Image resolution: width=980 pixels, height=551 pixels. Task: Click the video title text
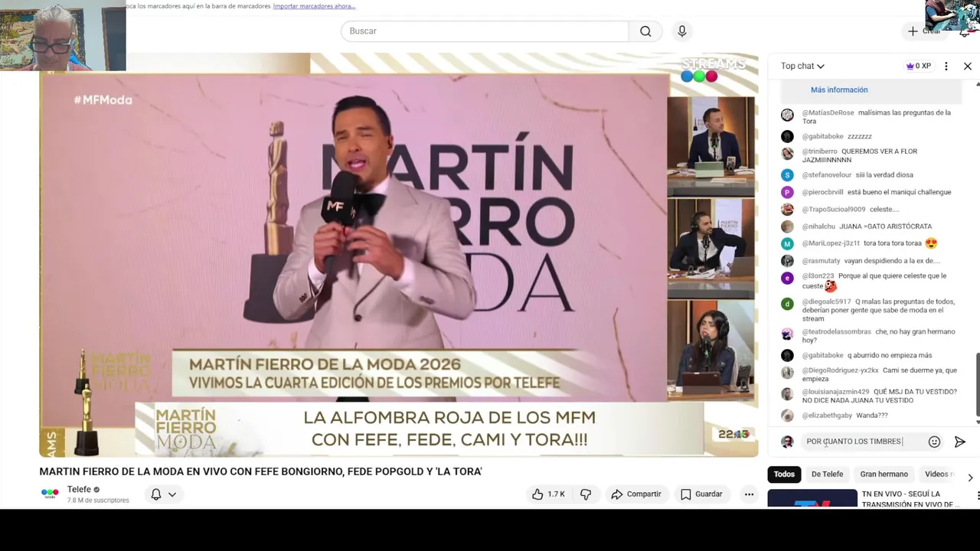(x=260, y=471)
